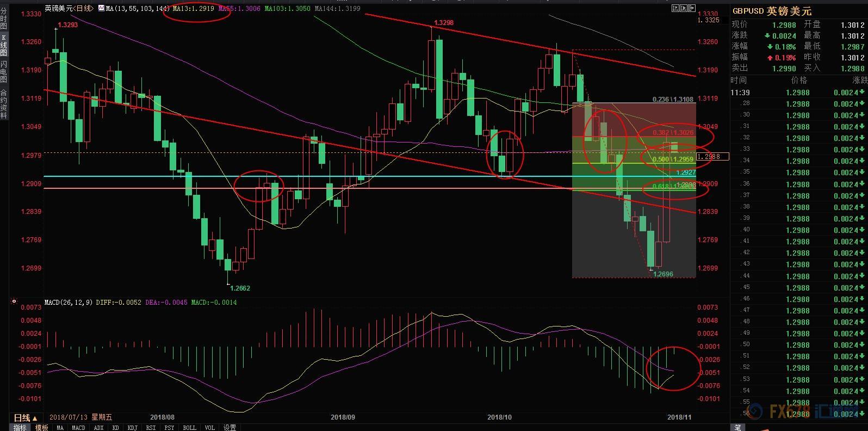Click the 11:39 tick row

pyautogui.click(x=799, y=93)
